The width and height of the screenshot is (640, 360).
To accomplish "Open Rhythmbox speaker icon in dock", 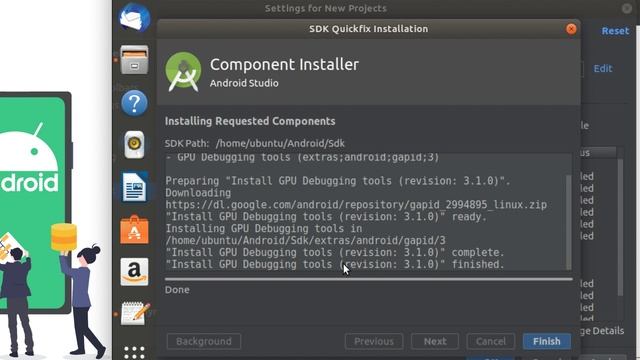I will (134, 145).
